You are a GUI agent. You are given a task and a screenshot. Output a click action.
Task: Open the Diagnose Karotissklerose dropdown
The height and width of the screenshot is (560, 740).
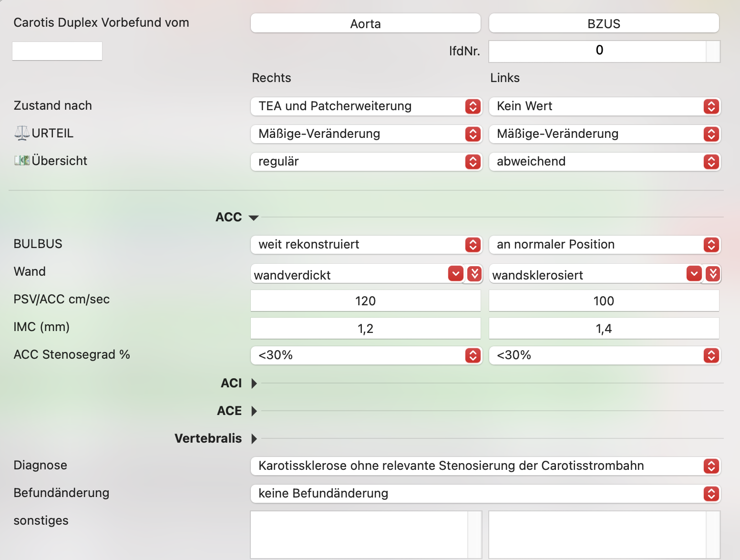pyautogui.click(x=485, y=466)
